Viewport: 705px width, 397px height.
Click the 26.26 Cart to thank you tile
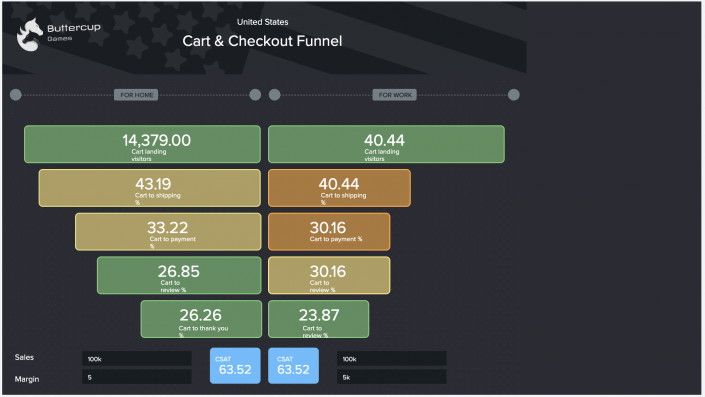point(201,319)
